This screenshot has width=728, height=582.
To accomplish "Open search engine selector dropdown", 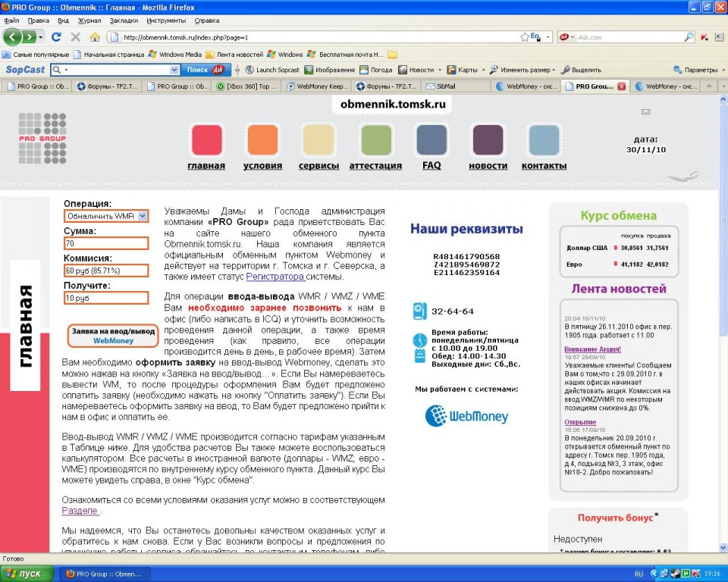I will coord(573,36).
